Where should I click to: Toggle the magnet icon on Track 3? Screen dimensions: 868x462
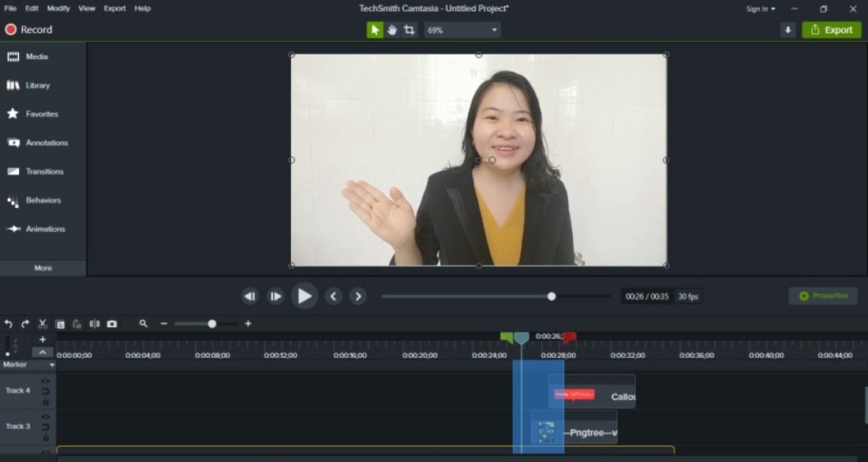pos(46,427)
